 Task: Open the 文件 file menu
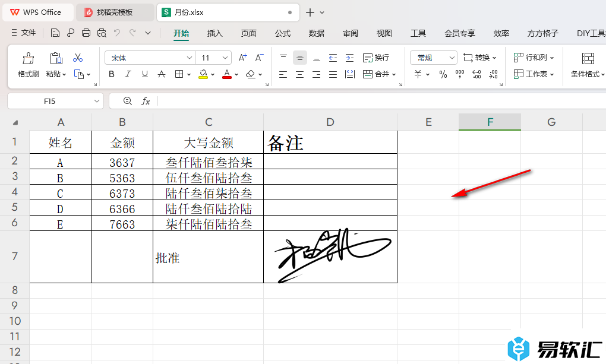[x=24, y=33]
